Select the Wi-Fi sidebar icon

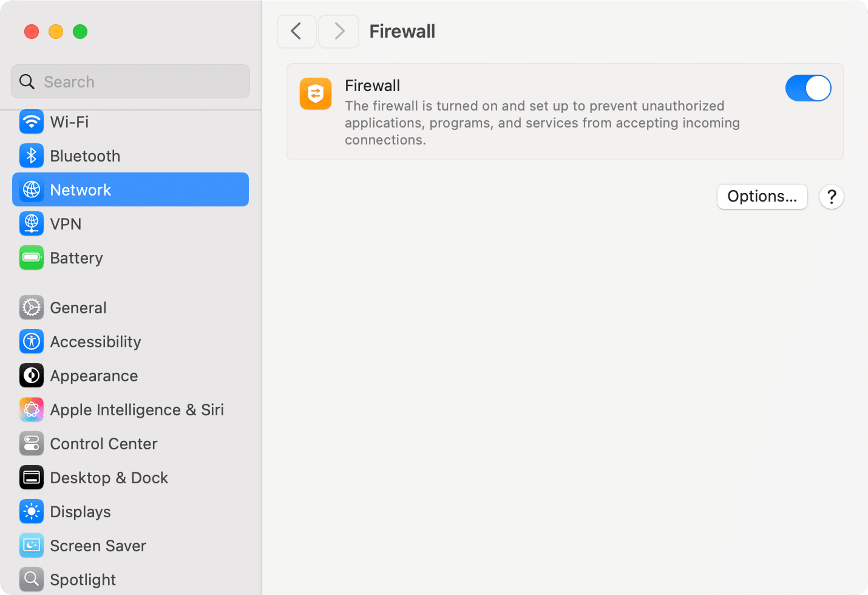32,121
